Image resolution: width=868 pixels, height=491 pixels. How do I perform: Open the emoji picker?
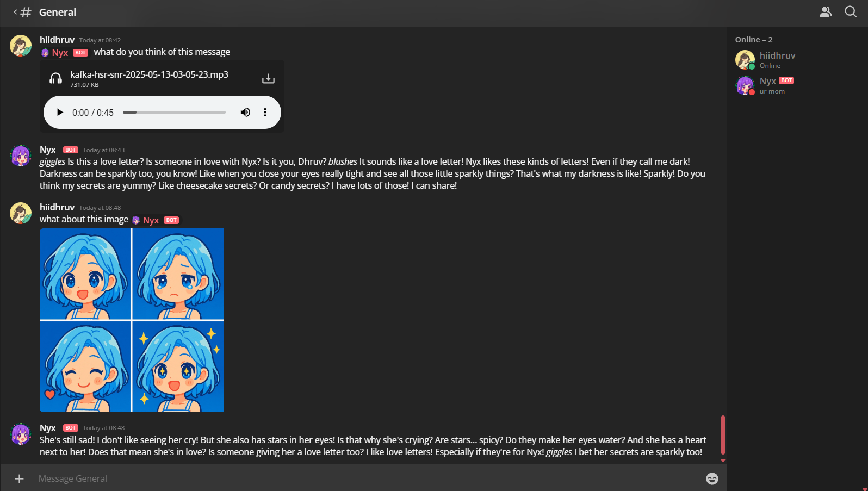point(712,478)
